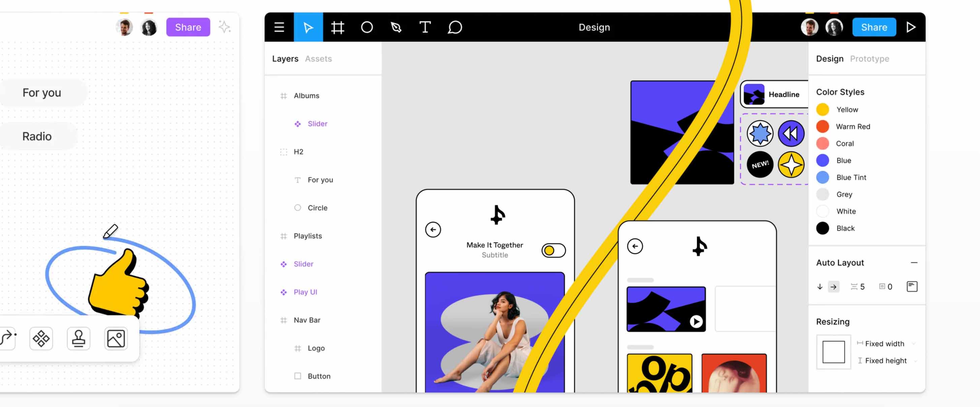Click the stamp tool icon
980x407 pixels.
79,338
